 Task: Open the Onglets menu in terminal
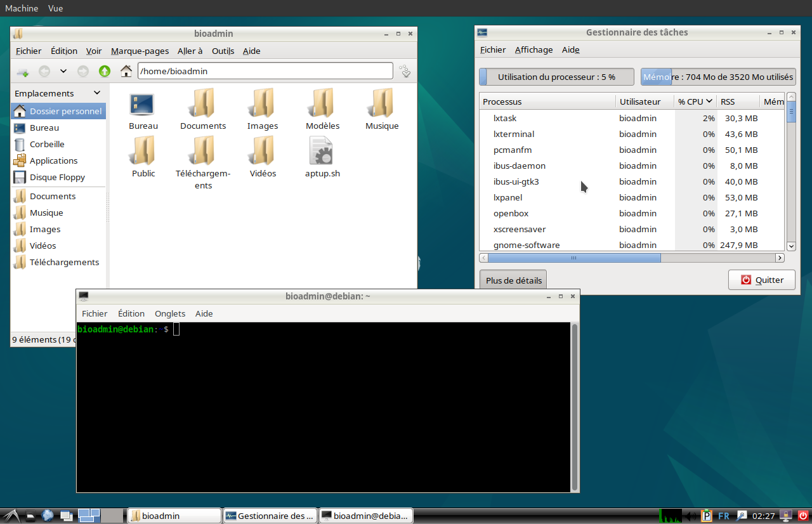click(170, 313)
